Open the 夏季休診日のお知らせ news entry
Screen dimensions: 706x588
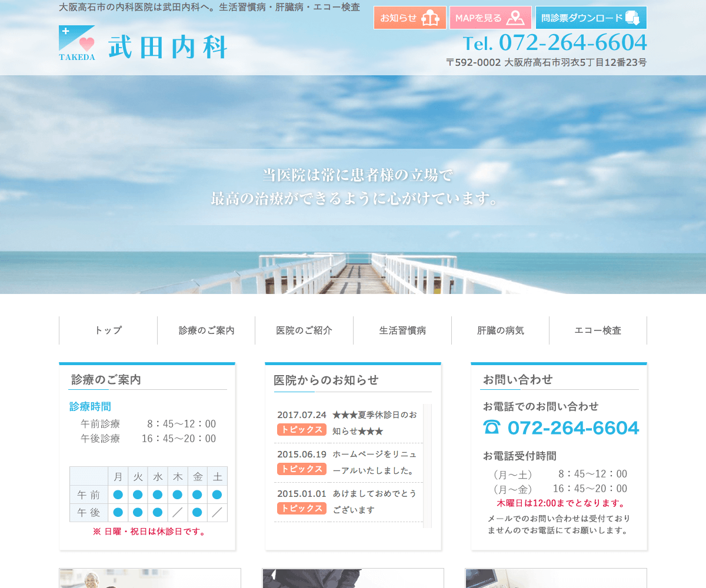pos(374,423)
